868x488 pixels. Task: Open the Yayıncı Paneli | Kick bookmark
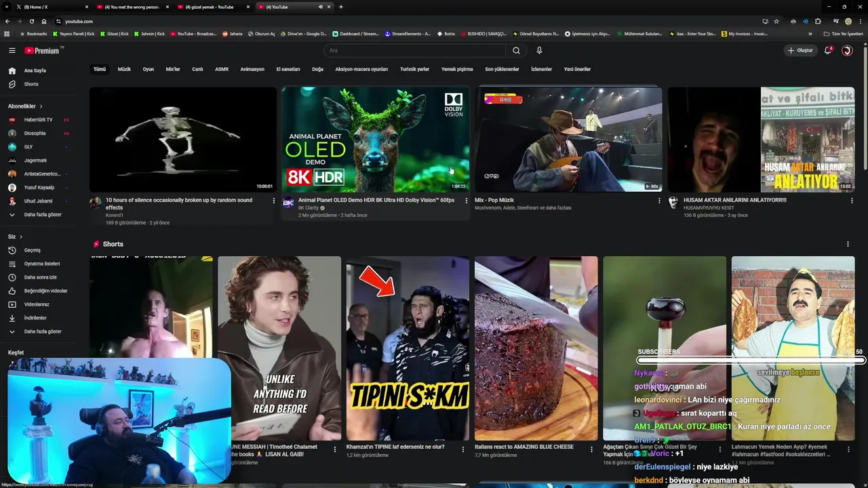coord(75,34)
